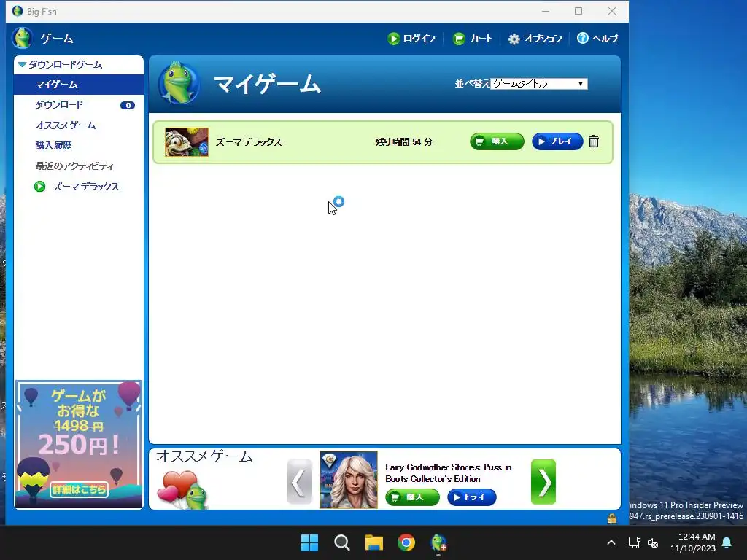The width and height of the screenshot is (747, 560).
Task: Launch Google Chrome from the taskbar
Action: (406, 542)
